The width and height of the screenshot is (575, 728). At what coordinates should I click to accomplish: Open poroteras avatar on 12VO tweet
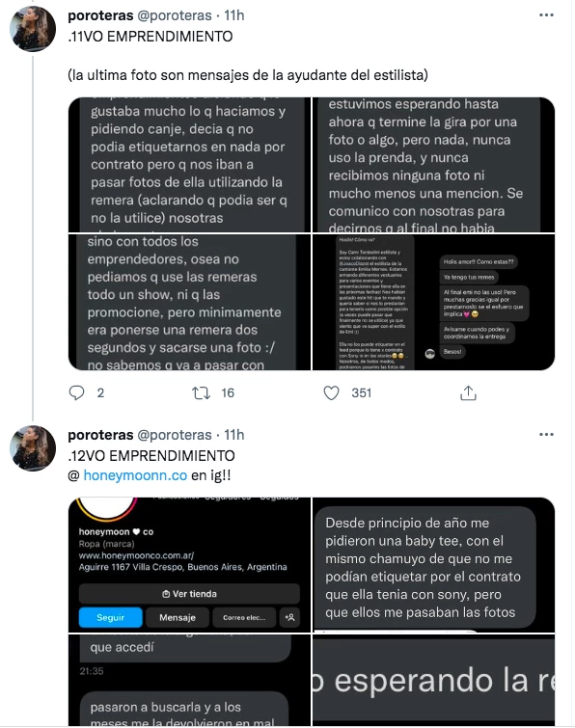[x=33, y=448]
